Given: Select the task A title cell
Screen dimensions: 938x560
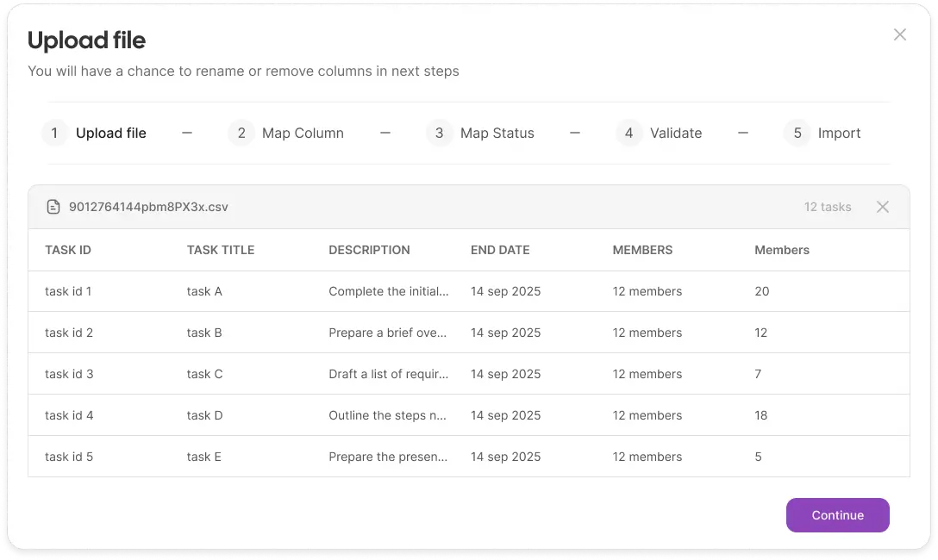Looking at the screenshot, I should [x=204, y=291].
